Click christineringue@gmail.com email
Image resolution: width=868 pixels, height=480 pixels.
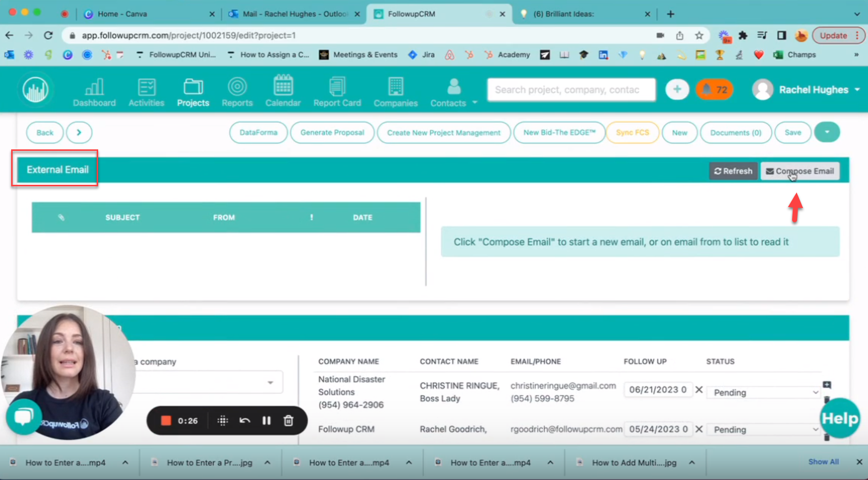click(x=563, y=385)
